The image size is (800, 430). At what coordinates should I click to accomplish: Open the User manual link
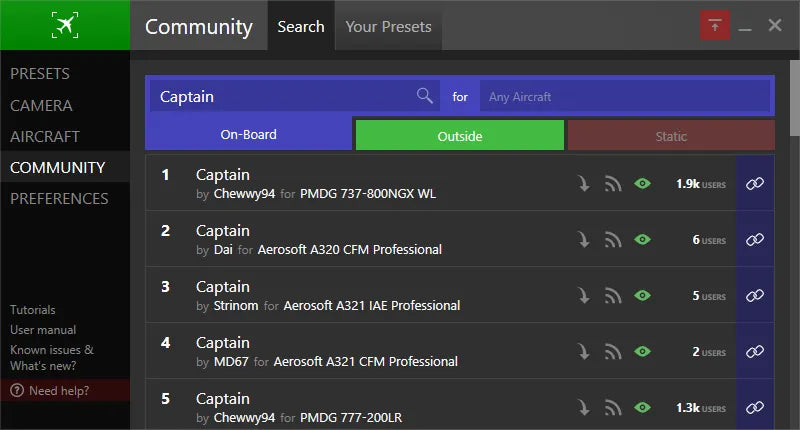(43, 330)
